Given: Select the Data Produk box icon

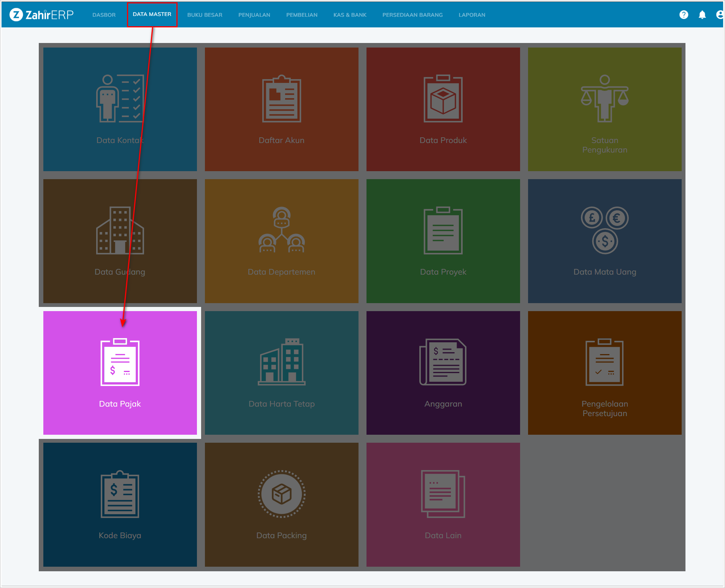Looking at the screenshot, I should pos(443,99).
